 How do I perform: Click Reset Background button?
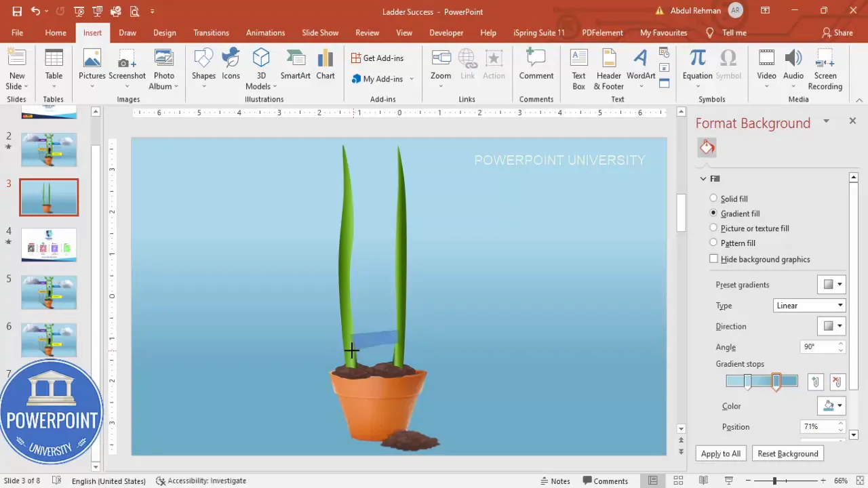pyautogui.click(x=788, y=453)
